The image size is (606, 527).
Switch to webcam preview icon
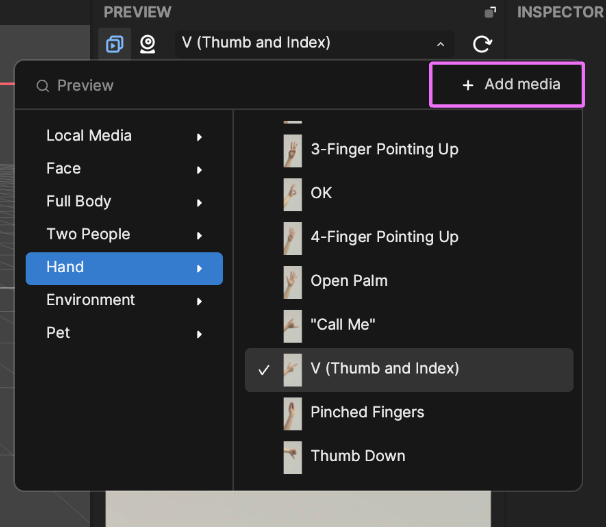point(147,44)
